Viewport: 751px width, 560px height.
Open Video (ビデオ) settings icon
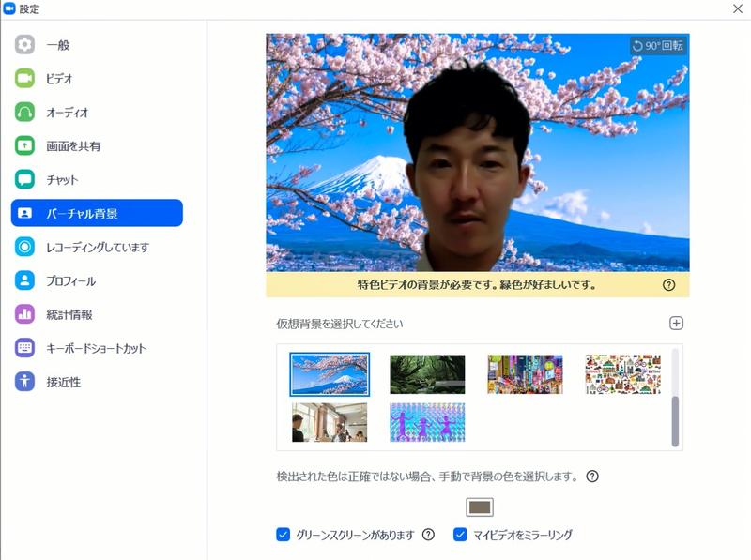25,79
